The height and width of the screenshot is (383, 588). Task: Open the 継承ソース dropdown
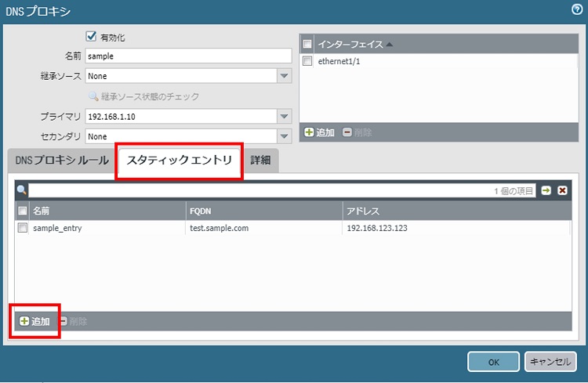point(284,76)
